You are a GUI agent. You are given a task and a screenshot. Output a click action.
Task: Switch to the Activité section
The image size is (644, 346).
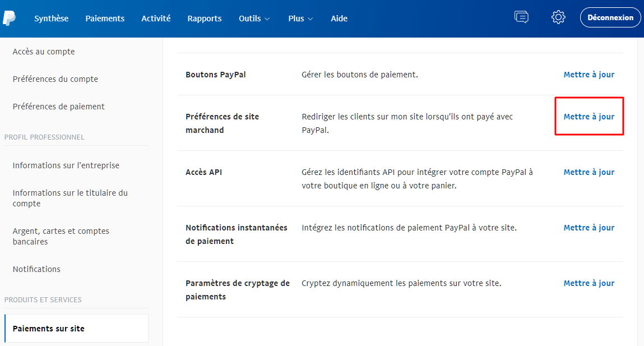[156, 18]
